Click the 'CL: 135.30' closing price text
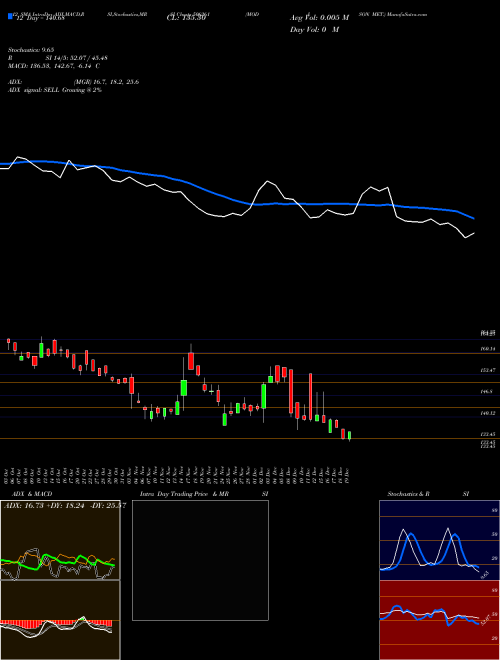 [186, 18]
